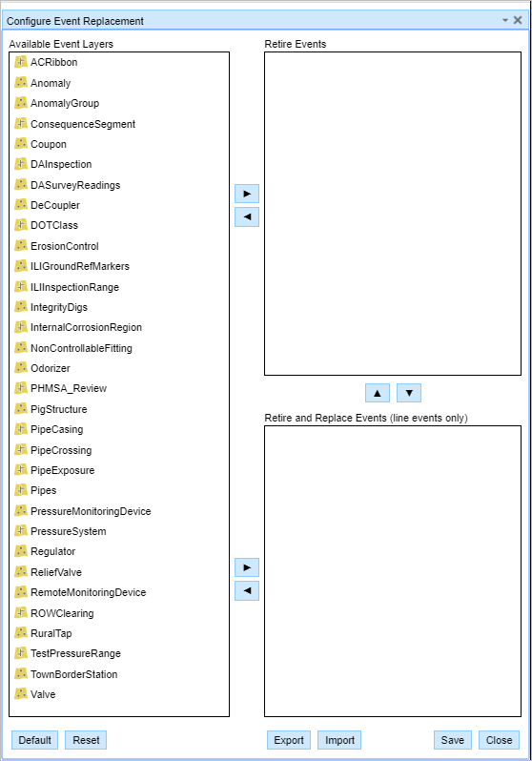Click the DASurveyReadings layer icon
This screenshot has width=532, height=761.
point(20,184)
